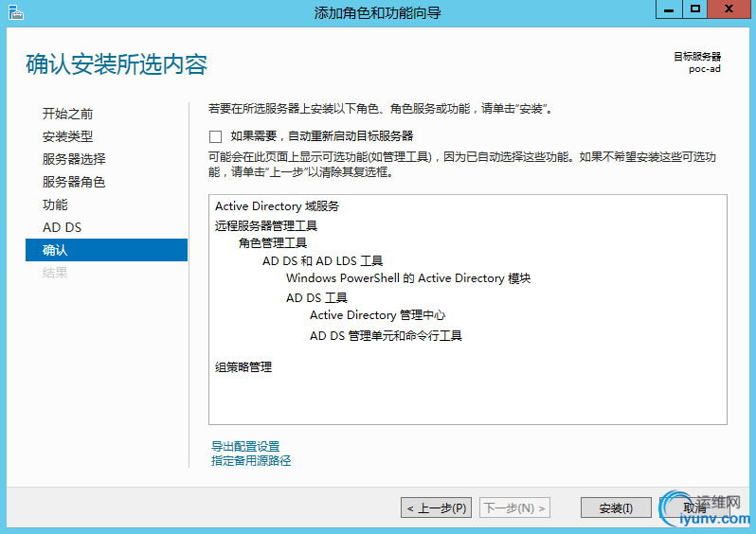
Task: Select the AD DS 工具 entry
Action: pos(316,298)
